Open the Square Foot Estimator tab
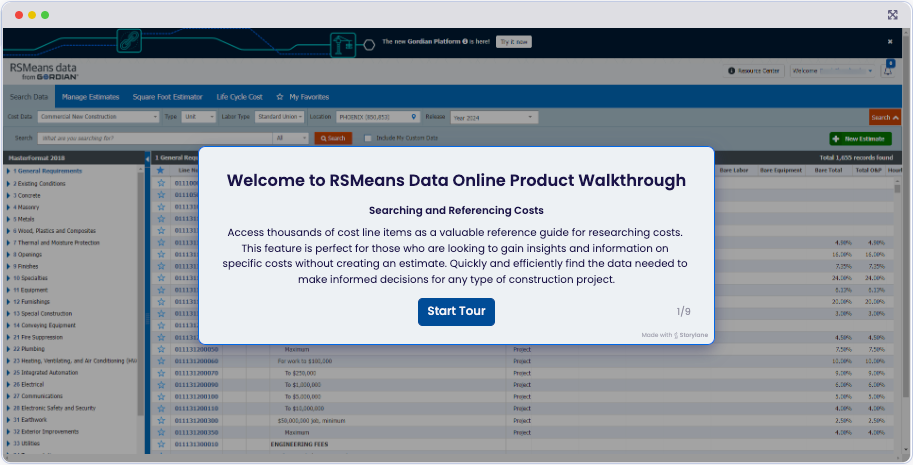Image resolution: width=913 pixels, height=465 pixels. [168, 97]
